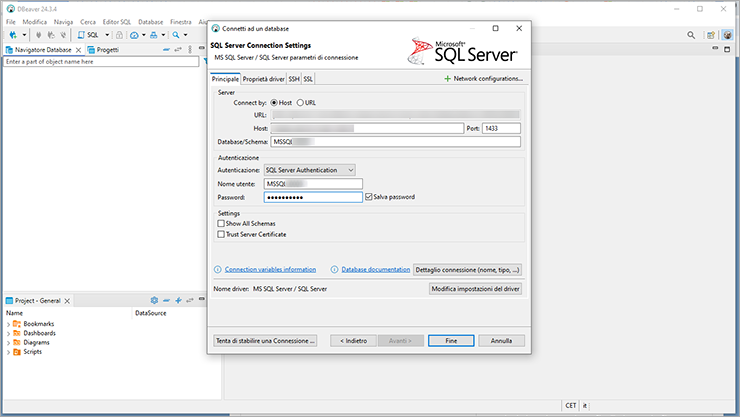Click Tenta di stabilire una Connessione button
Viewport: 740px width, 417px height.
265,341
